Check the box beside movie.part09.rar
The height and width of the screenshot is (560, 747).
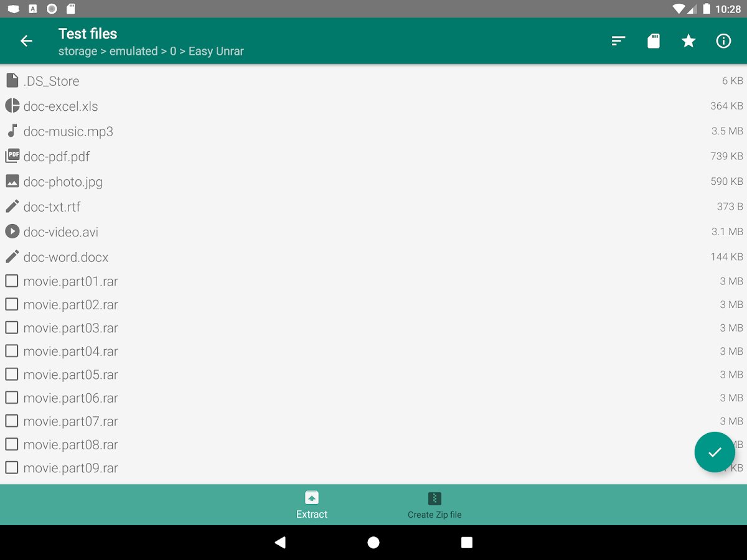pyautogui.click(x=12, y=468)
